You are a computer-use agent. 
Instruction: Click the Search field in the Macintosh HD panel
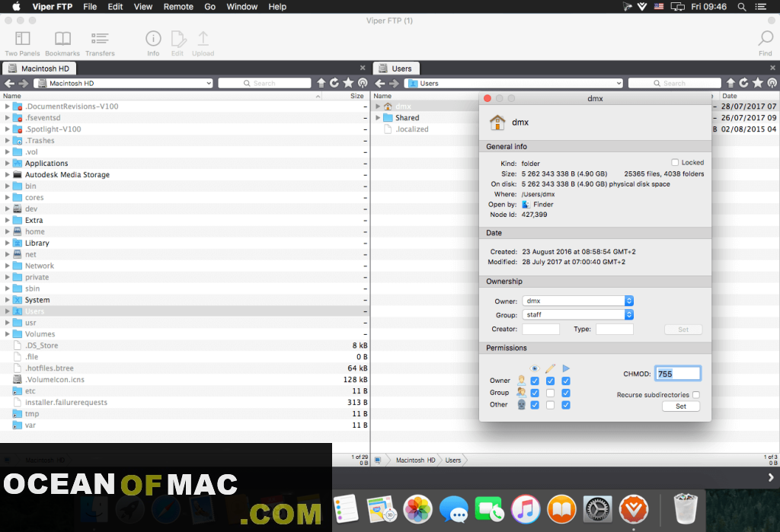pos(264,83)
